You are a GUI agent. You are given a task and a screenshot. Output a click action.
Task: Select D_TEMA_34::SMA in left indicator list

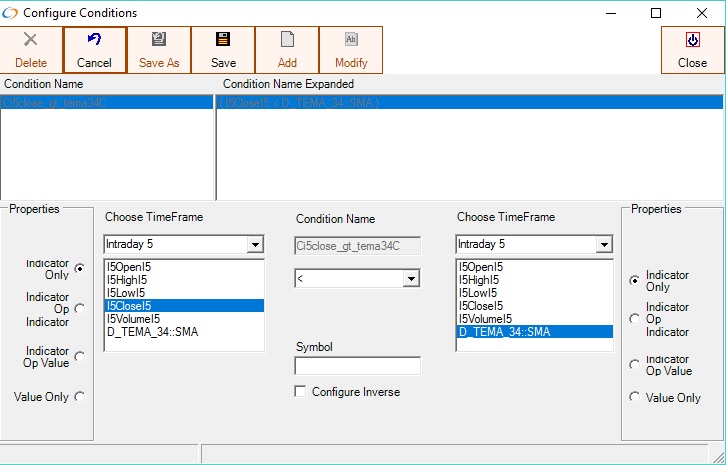[x=152, y=332]
